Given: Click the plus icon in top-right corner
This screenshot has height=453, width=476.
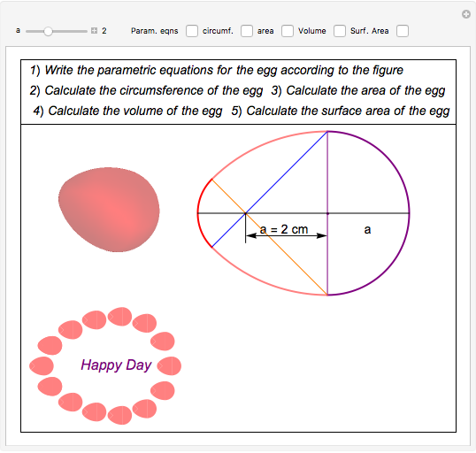Looking at the screenshot, I should 465,14.
